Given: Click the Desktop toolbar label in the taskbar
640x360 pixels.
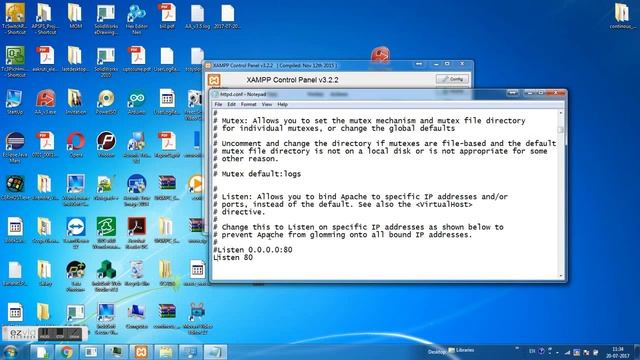Looking at the screenshot, I should pyautogui.click(x=436, y=351).
